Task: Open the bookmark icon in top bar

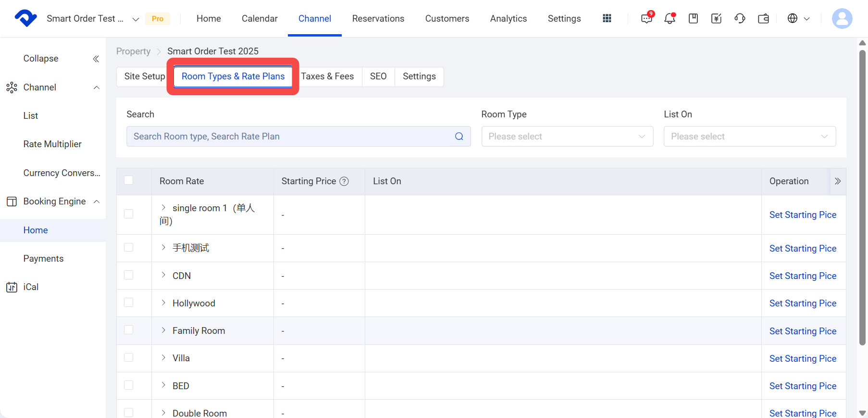Action: (x=693, y=18)
